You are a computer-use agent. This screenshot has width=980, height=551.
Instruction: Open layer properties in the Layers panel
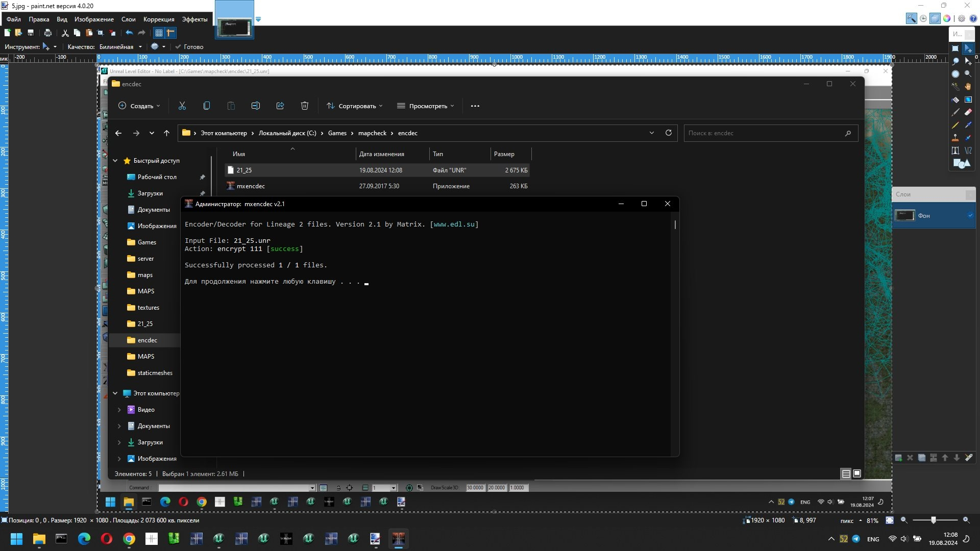(x=969, y=458)
